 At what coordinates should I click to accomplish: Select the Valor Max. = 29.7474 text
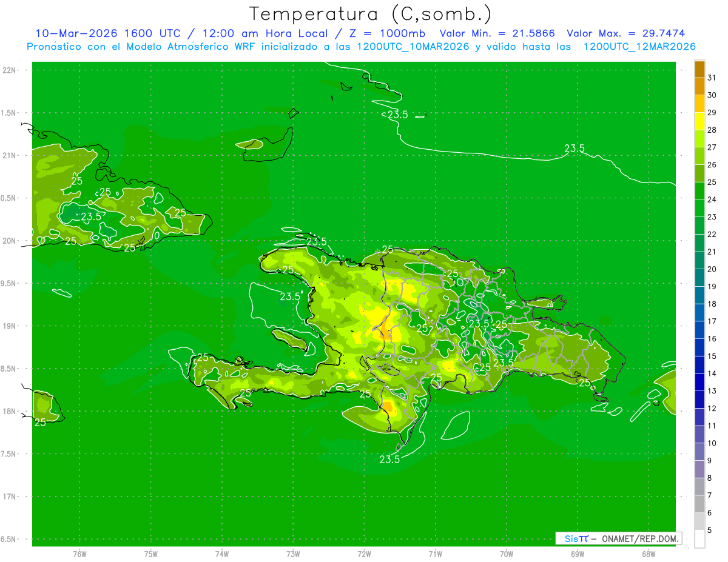click(x=625, y=33)
